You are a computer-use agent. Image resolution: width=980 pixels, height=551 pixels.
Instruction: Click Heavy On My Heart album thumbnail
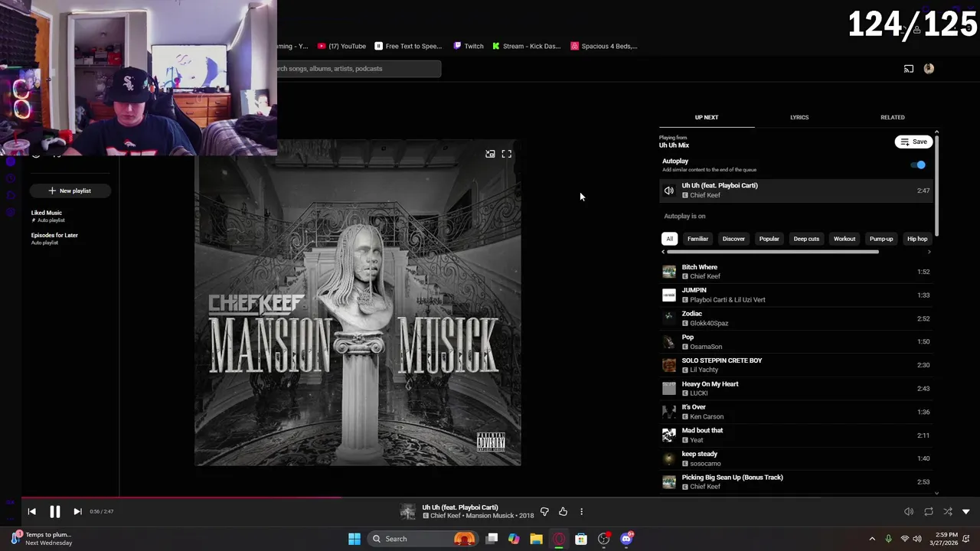[x=669, y=389]
